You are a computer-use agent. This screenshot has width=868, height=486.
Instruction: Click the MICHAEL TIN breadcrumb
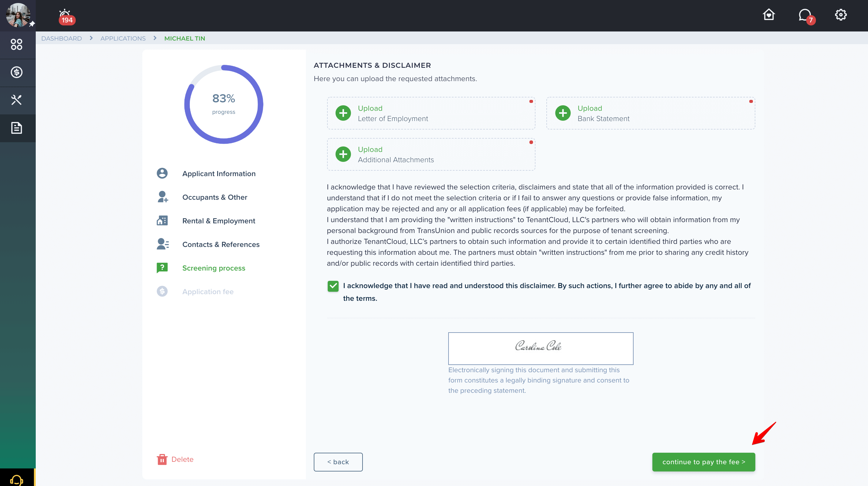(185, 38)
